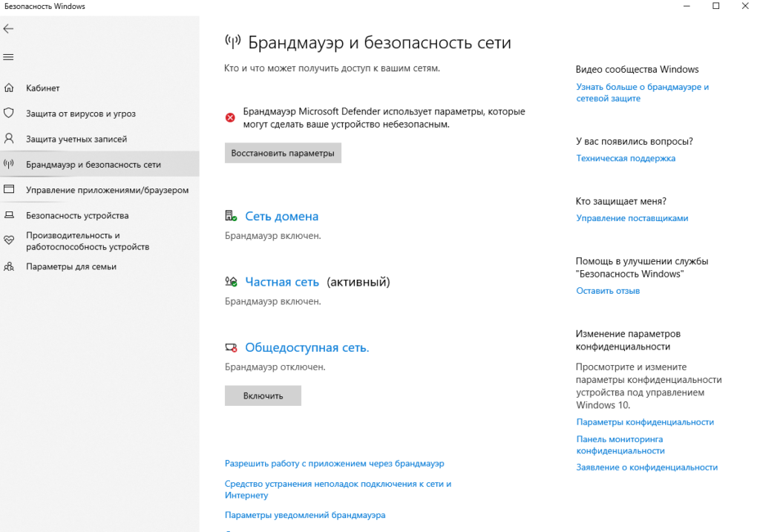Open Безопасность устройства section

(99, 216)
